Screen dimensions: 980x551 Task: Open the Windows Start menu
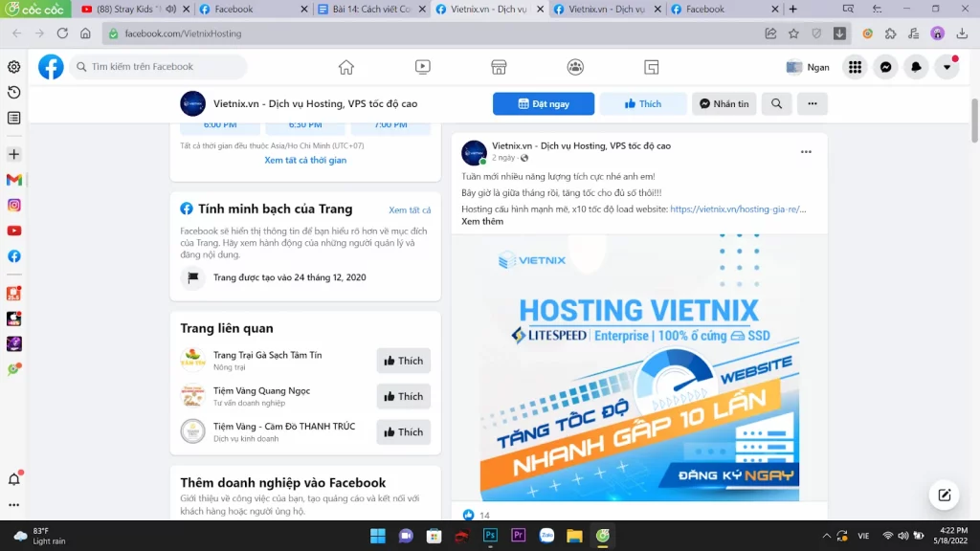(x=377, y=536)
